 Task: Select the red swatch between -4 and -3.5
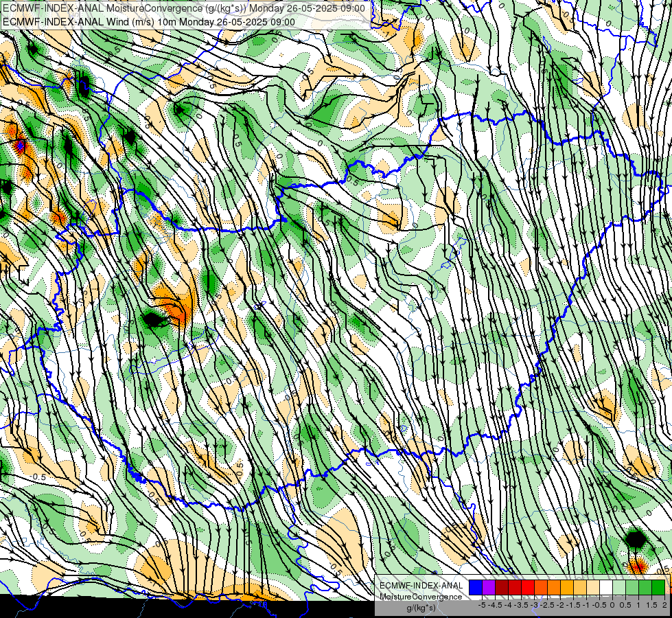click(515, 587)
